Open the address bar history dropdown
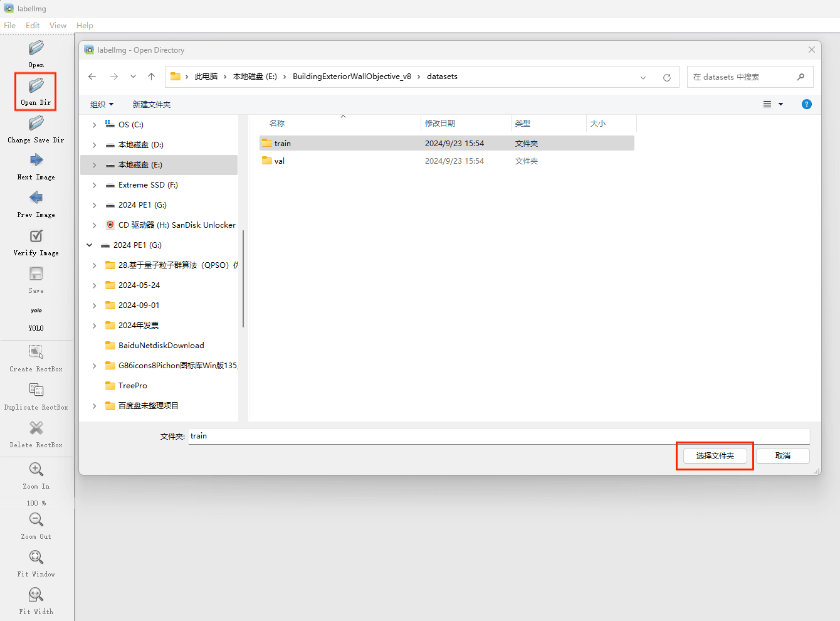This screenshot has width=840, height=621. point(643,77)
